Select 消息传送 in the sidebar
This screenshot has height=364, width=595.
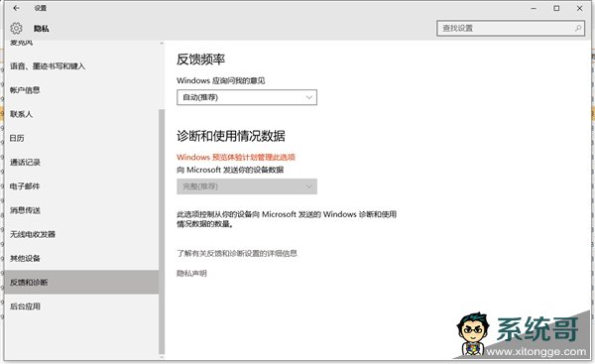[x=25, y=210]
